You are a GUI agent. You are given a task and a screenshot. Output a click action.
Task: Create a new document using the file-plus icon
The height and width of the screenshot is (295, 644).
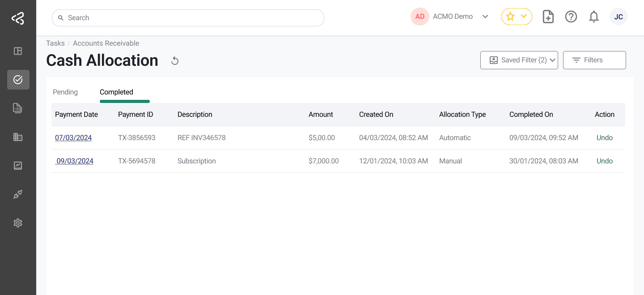pyautogui.click(x=548, y=17)
